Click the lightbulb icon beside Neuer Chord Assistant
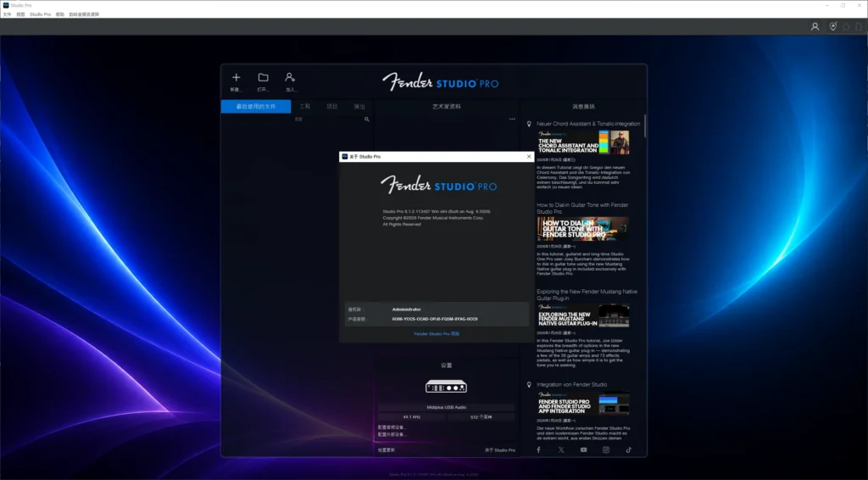This screenshot has height=480, width=868. (529, 124)
